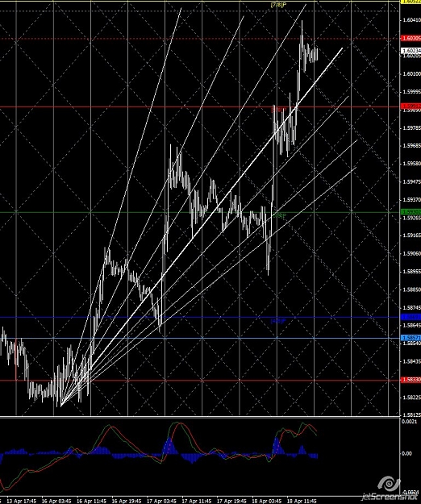421x504 pixels.
Task: Click the 1.59685 price axis label
Action: [411, 145]
